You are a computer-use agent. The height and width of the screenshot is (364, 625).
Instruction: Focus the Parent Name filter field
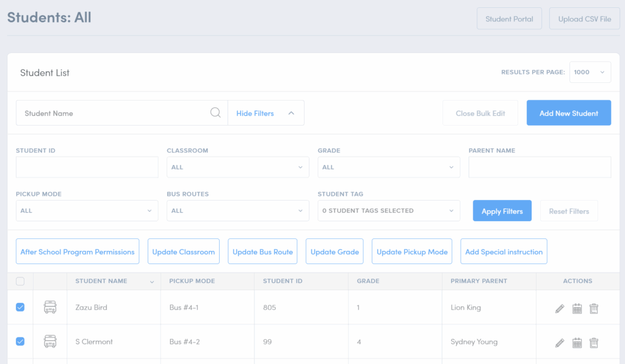[540, 167]
